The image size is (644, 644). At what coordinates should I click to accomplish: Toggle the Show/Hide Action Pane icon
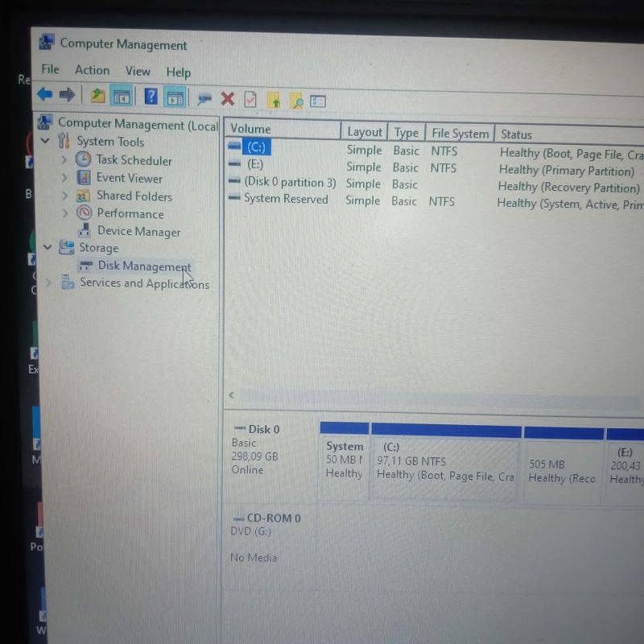click(x=175, y=97)
